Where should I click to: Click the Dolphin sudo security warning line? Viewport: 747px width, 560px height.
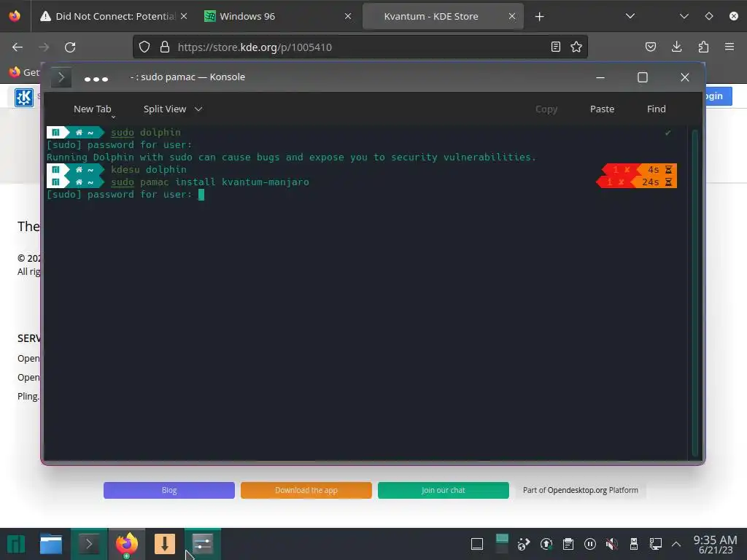[291, 157]
